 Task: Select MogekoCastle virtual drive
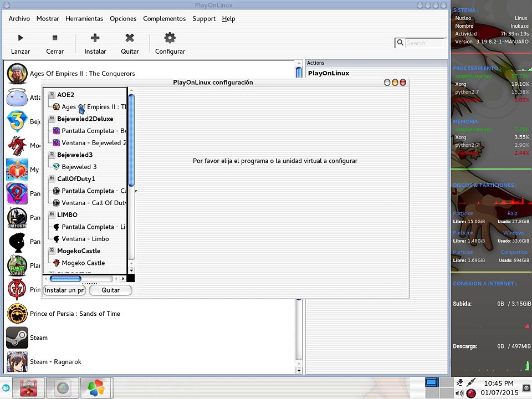point(79,250)
